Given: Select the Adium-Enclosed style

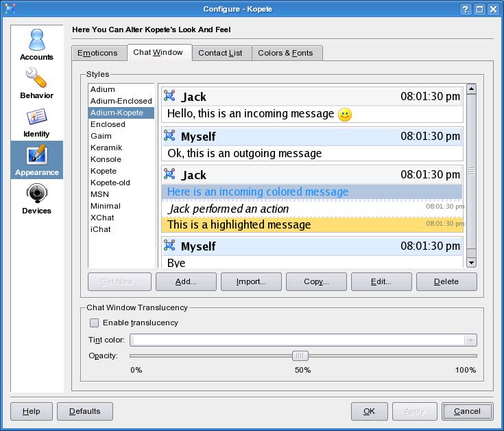Looking at the screenshot, I should coord(121,101).
